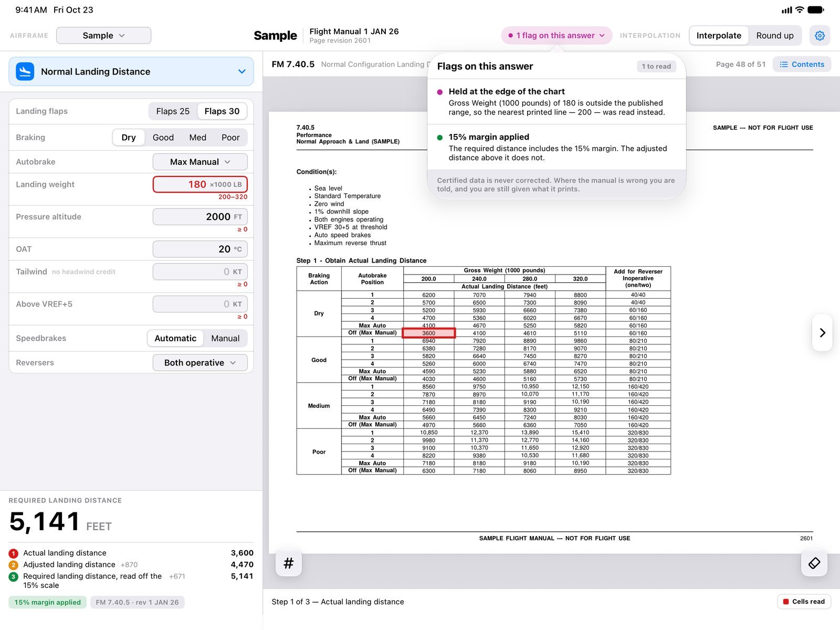Select Flaps 30 landing flaps
840x630 pixels.
coord(222,111)
